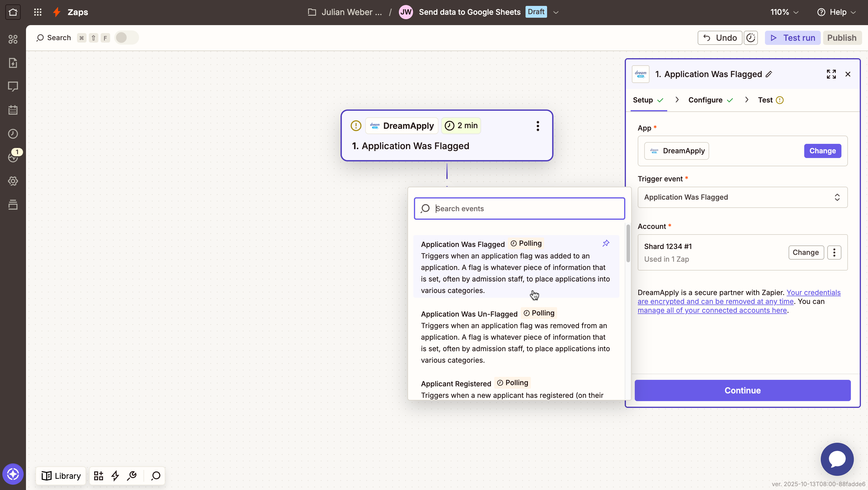The width and height of the screenshot is (868, 490).
Task: Open the Trigger event dropdown
Action: tap(742, 197)
